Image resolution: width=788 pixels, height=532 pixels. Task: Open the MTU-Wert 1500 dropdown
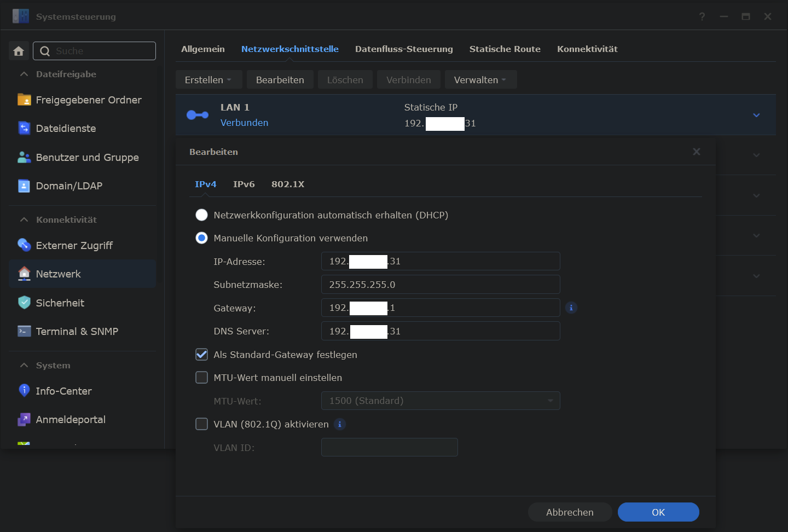tap(441, 401)
